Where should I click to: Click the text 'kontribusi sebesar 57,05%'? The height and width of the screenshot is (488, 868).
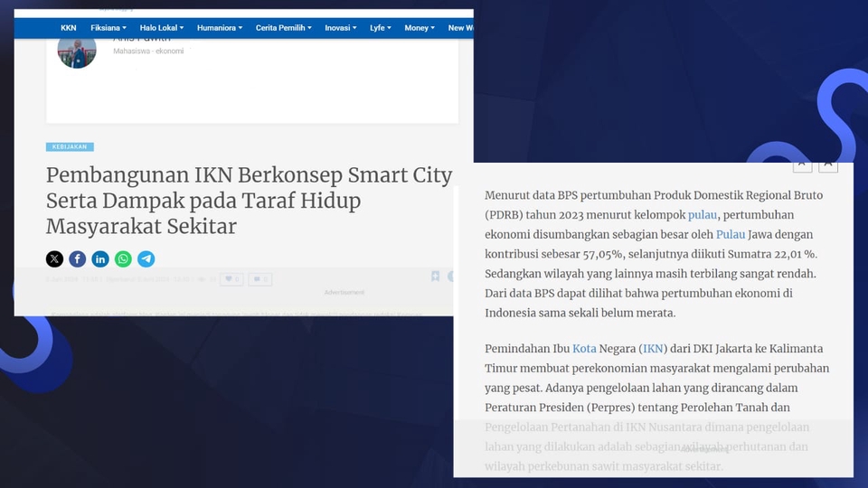coord(553,254)
